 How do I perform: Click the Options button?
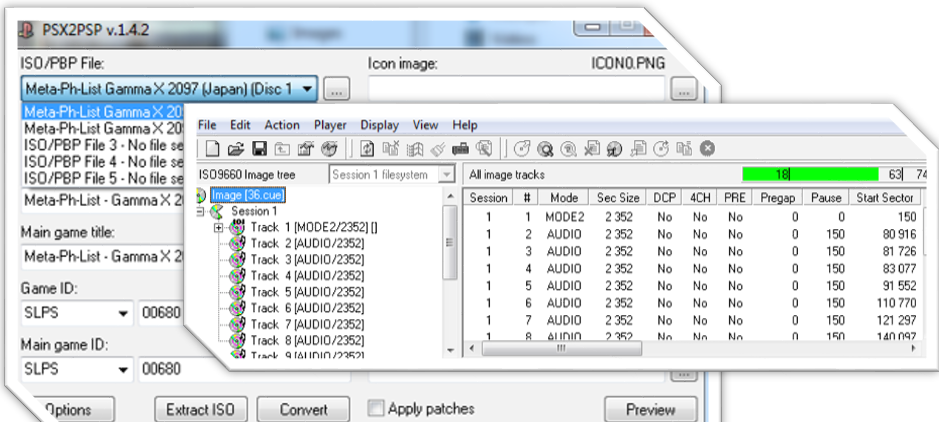pyautogui.click(x=72, y=410)
